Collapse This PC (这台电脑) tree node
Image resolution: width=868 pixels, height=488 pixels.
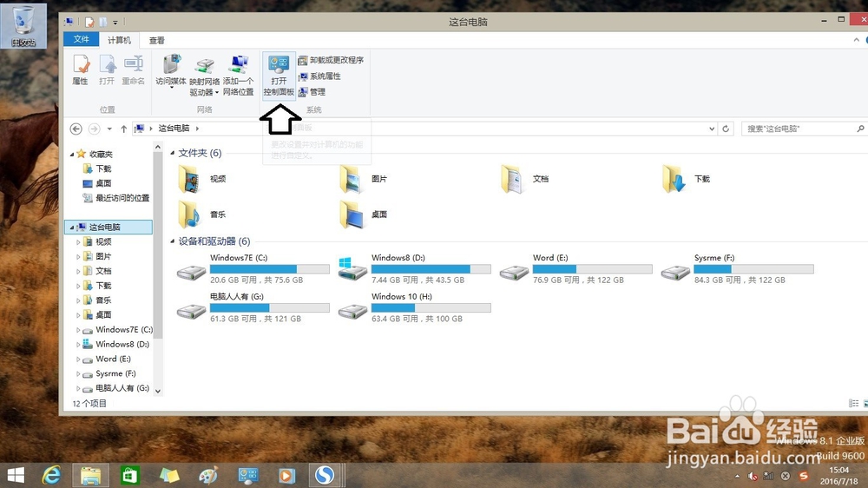tap(72, 228)
